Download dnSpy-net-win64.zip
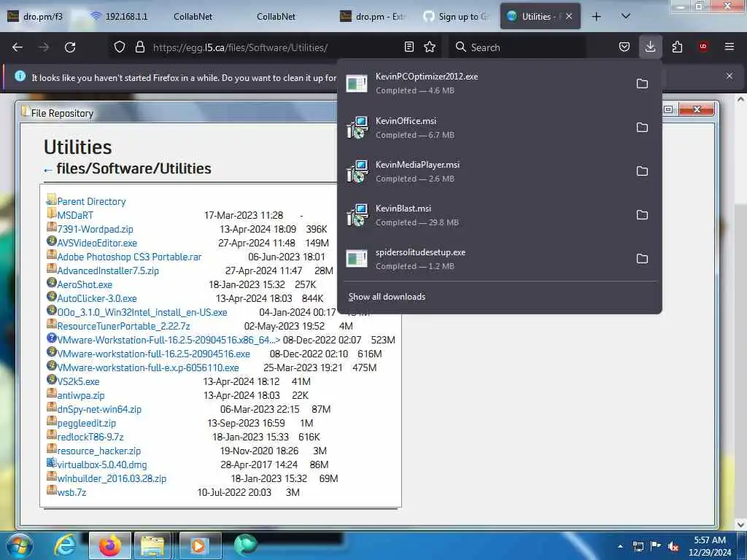Viewport: 747px width, 560px height. [99, 409]
